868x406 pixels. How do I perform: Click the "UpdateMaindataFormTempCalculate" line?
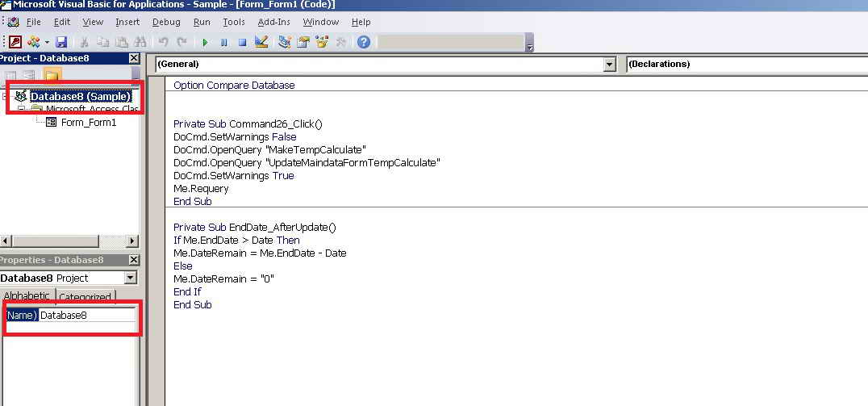pyautogui.click(x=307, y=163)
